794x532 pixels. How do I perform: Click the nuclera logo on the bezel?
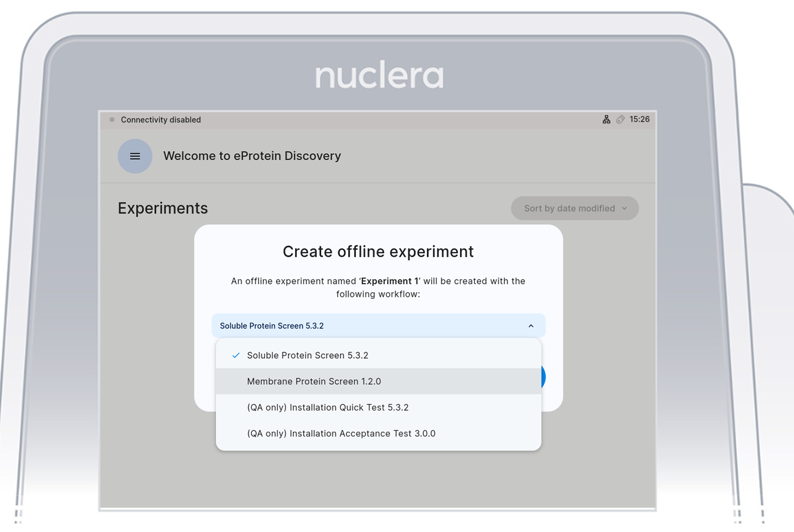pyautogui.click(x=379, y=76)
